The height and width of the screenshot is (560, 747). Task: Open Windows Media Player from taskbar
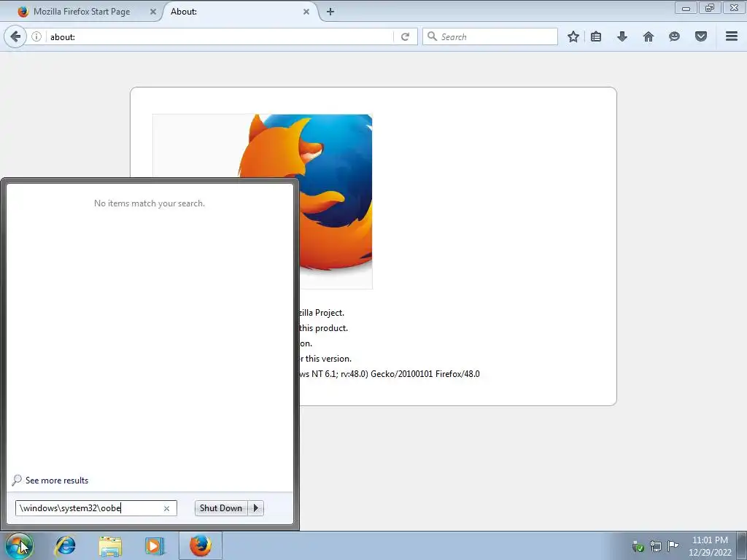[x=155, y=545]
